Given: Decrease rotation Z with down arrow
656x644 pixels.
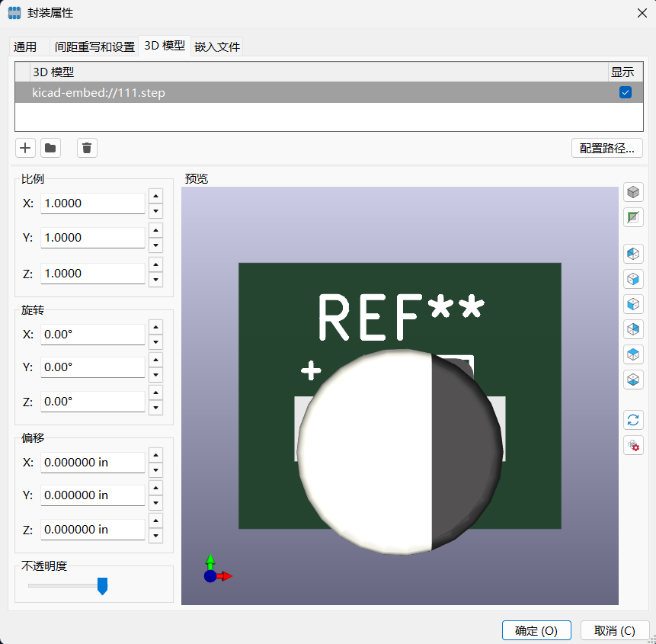Looking at the screenshot, I should 155,408.
